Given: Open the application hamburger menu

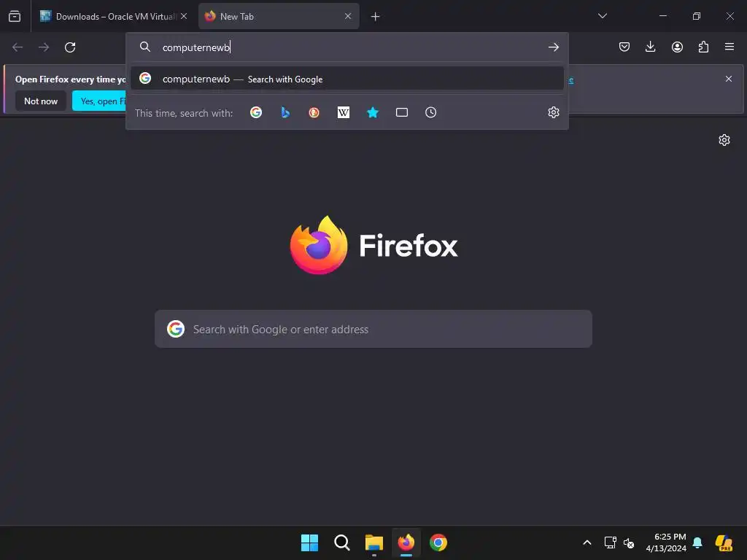Looking at the screenshot, I should click(729, 47).
